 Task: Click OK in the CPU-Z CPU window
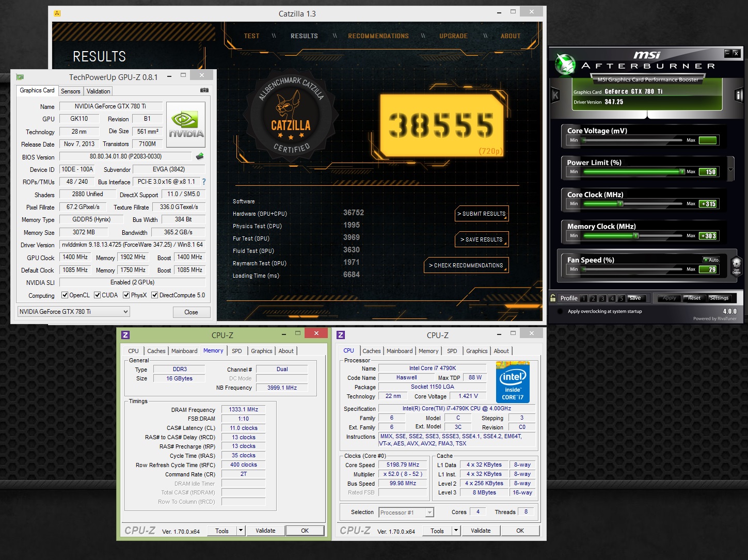(x=520, y=531)
